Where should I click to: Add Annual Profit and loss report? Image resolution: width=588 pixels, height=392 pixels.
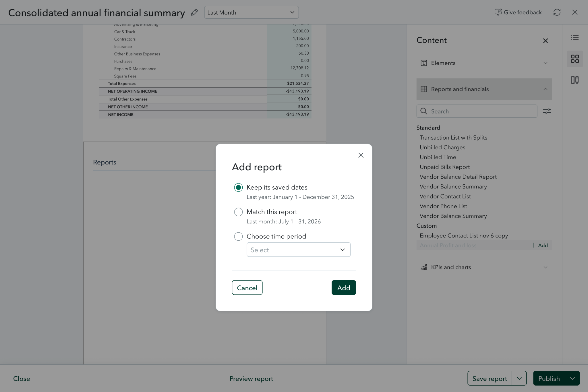539,245
